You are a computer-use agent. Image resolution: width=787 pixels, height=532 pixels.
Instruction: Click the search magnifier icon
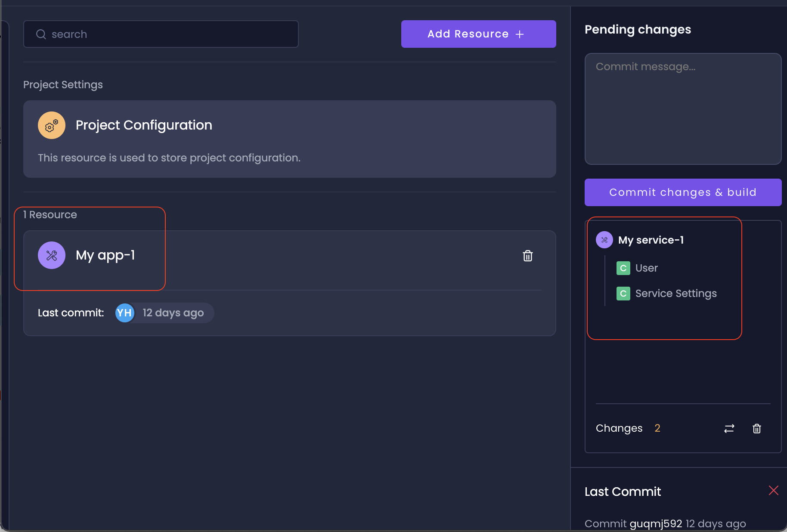(41, 34)
